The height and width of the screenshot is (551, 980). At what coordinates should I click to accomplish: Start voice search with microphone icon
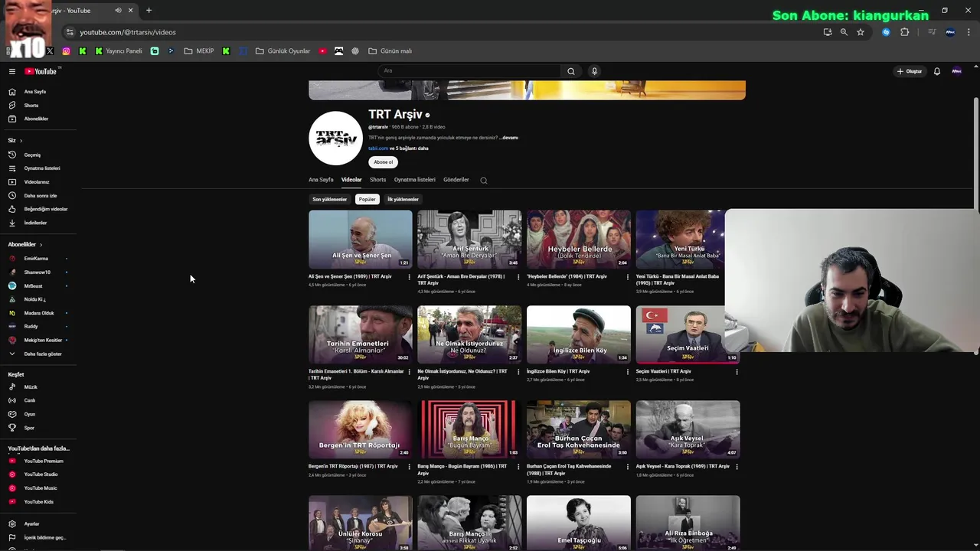click(594, 71)
